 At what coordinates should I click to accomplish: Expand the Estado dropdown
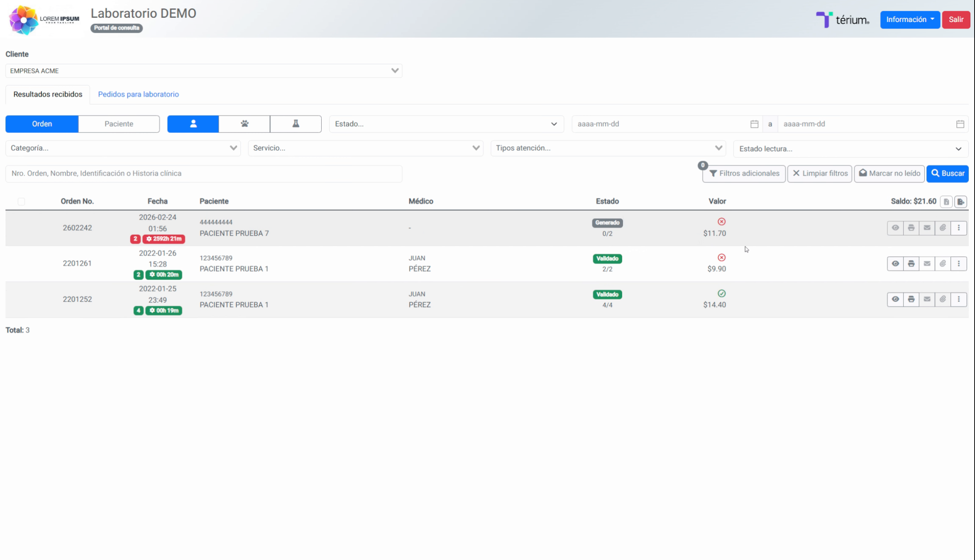click(446, 124)
